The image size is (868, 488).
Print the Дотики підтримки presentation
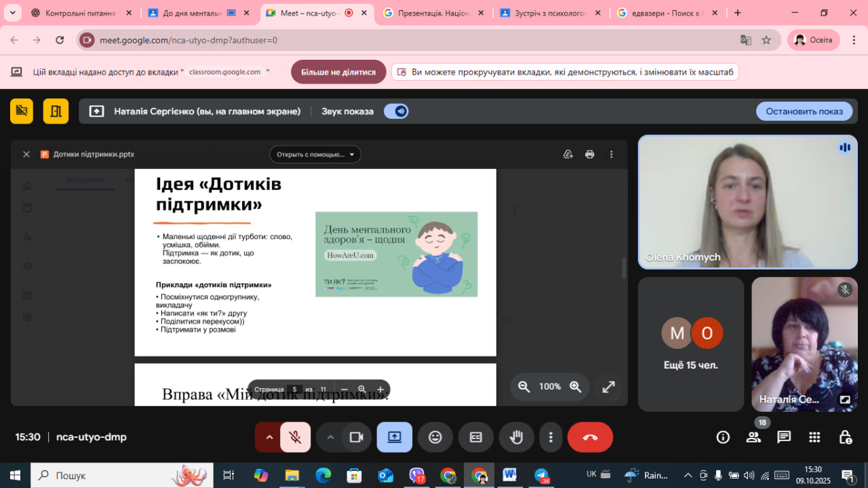pos(589,154)
